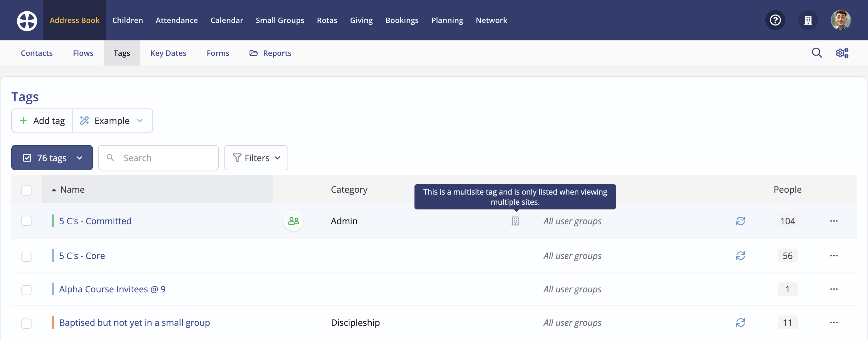Screen dimensions: 868x340
Task: Click the People column header
Action: click(x=787, y=190)
